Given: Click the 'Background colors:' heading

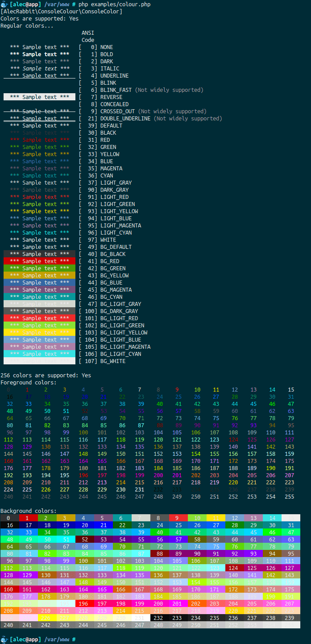Looking at the screenshot, I should pos(29,511).
